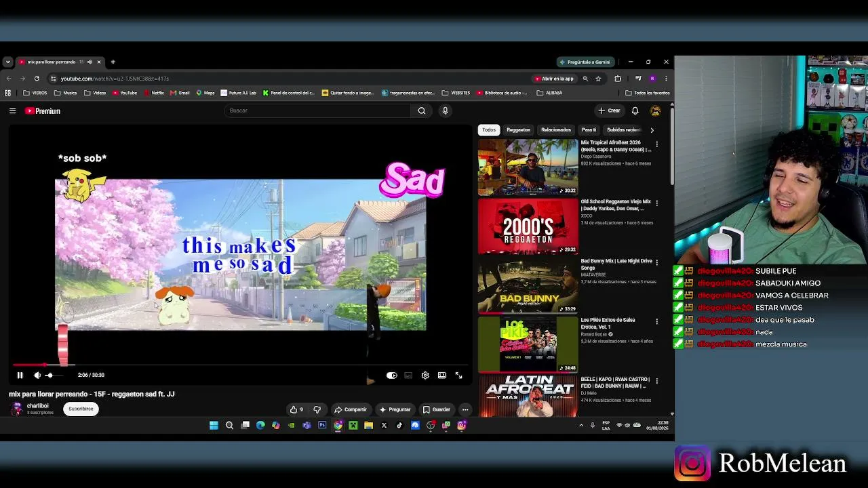868x488 pixels.
Task: Open Windows taskbar search
Action: pyautogui.click(x=229, y=426)
